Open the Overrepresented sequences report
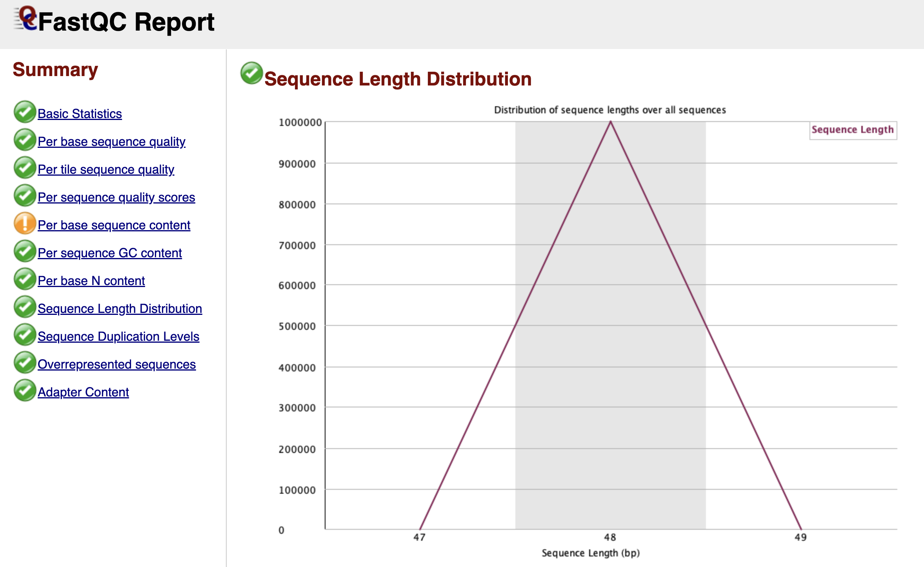Screen dimensions: 924x567 pos(116,364)
